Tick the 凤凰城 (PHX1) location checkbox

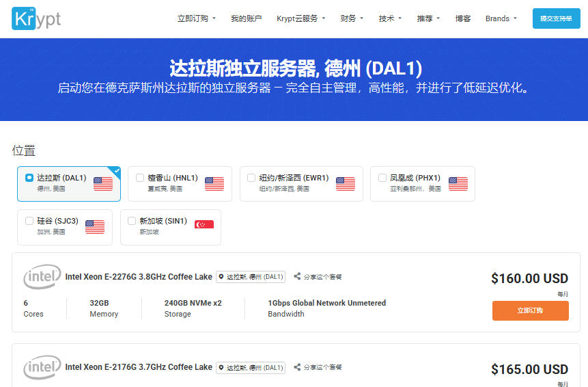tap(382, 178)
